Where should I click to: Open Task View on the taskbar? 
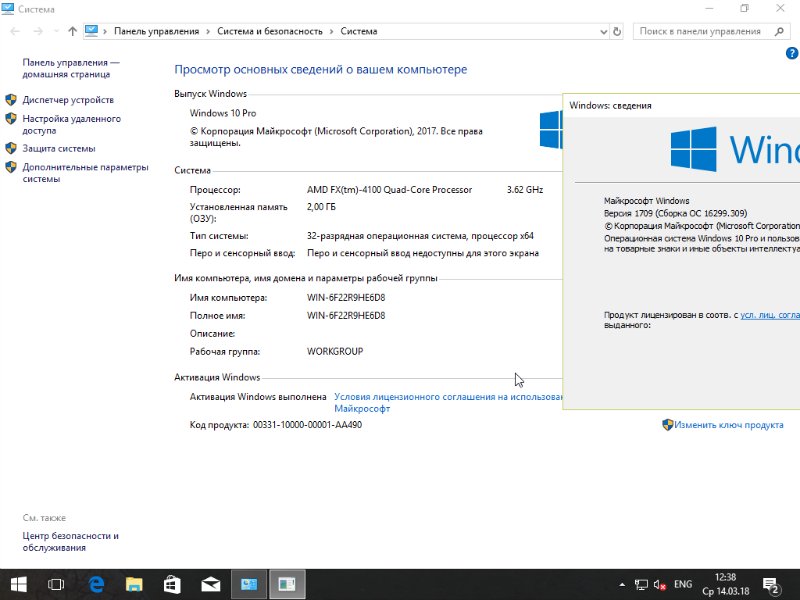tap(56, 584)
